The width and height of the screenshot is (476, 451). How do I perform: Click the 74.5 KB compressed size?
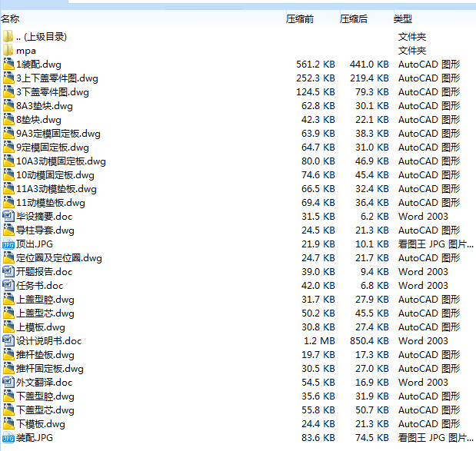[372, 438]
